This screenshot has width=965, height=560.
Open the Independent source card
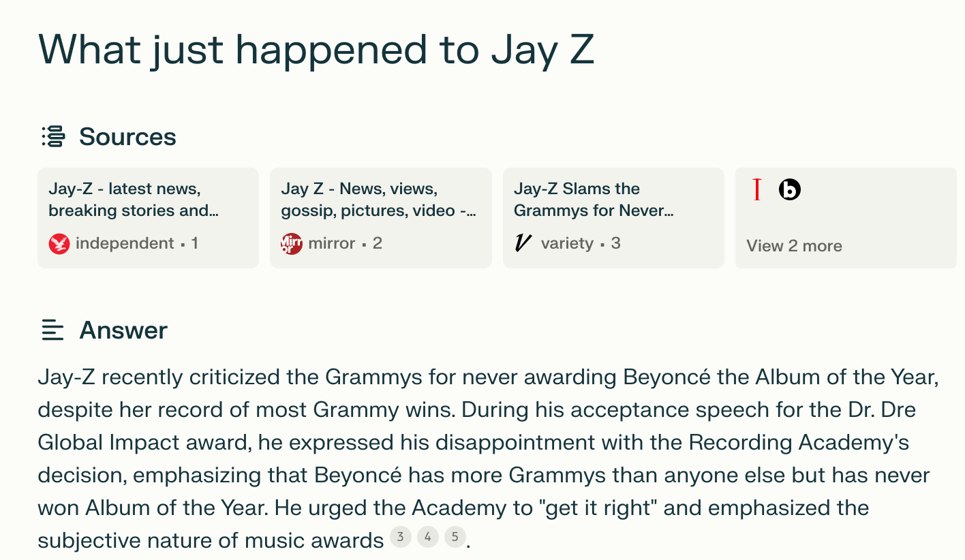[x=148, y=217]
